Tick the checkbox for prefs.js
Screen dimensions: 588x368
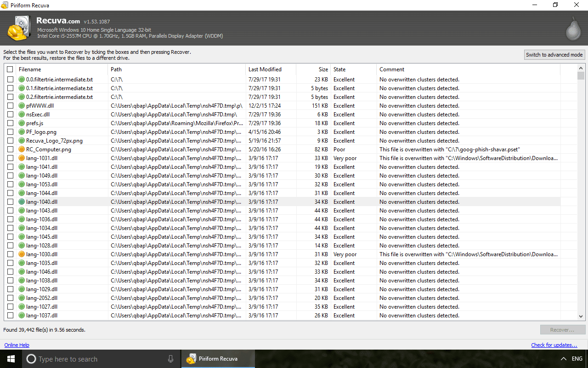click(x=10, y=123)
